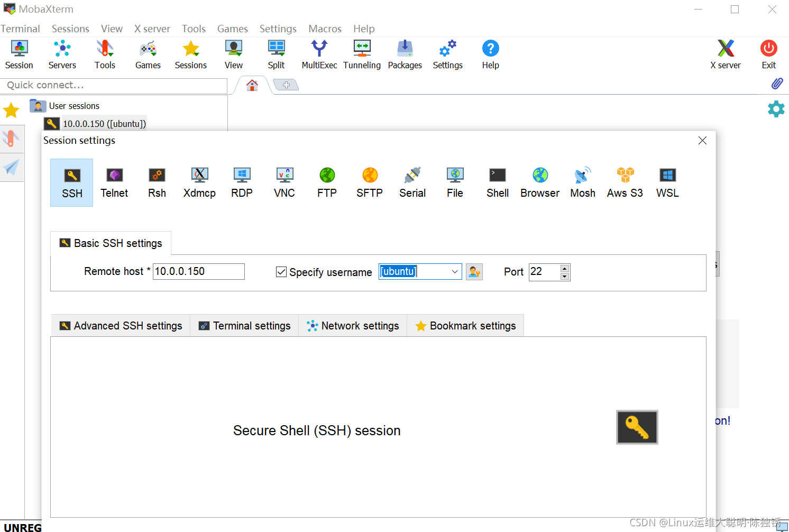Open the user manager icon beside username
Viewport: 789px width, 532px height.
(474, 272)
